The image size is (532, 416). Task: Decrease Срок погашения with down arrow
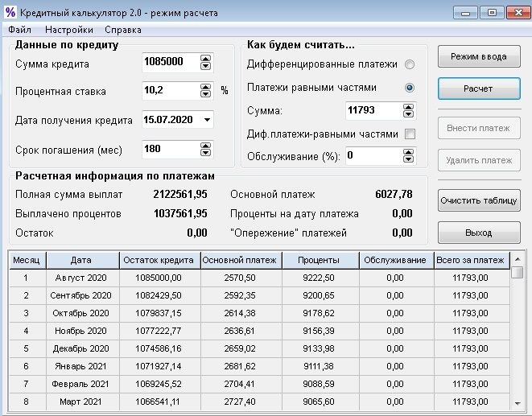[205, 153]
